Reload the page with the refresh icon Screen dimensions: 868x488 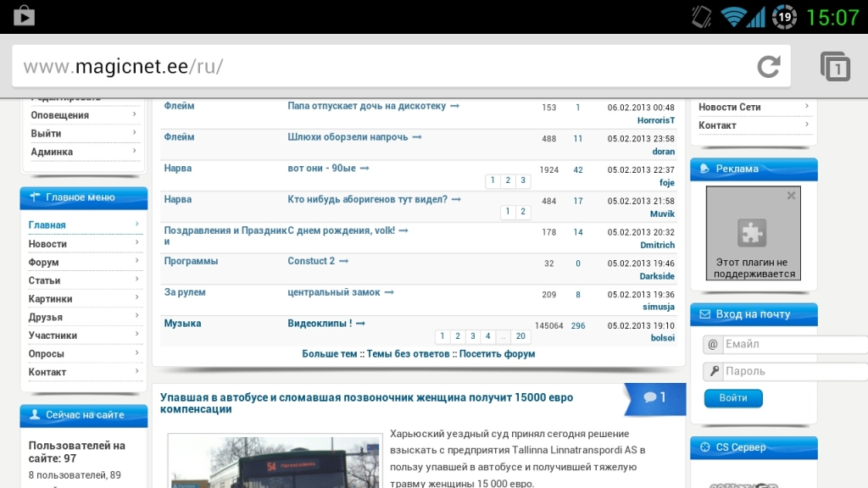click(769, 66)
